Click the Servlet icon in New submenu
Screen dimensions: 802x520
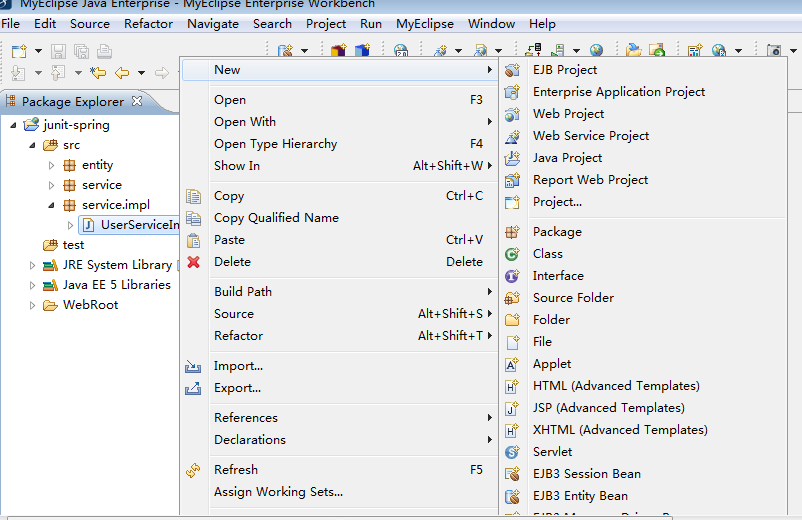[x=512, y=452]
